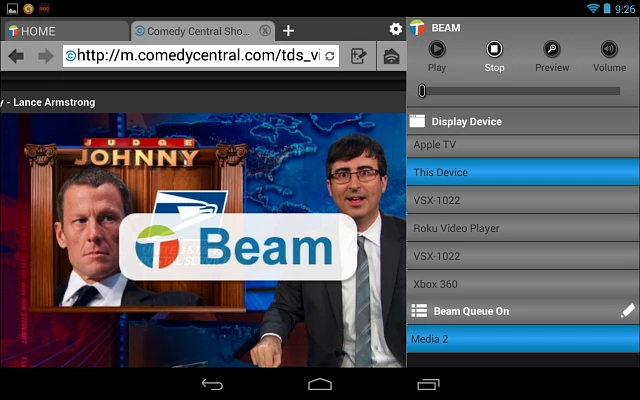This screenshot has height=400, width=640.
Task: Select Apple TV as display device
Action: click(523, 144)
